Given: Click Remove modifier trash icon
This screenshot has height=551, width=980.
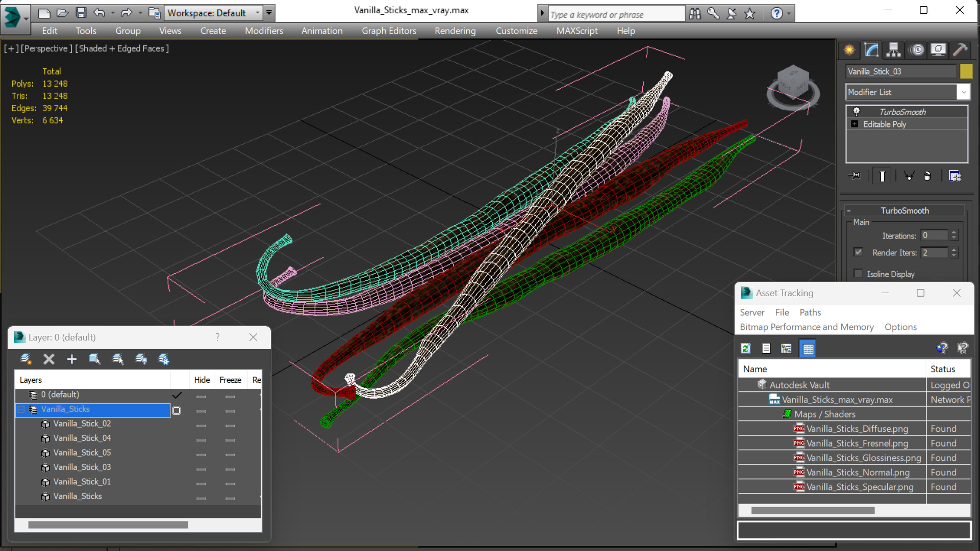Looking at the screenshot, I should pos(927,176).
